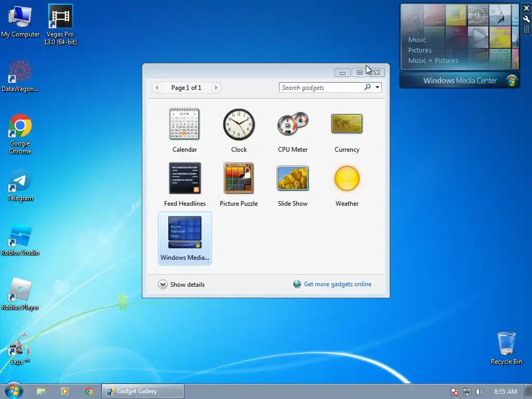Select the Windows Media Center gadget in gallery
Viewport: 532px width, 399px height.
(185, 238)
